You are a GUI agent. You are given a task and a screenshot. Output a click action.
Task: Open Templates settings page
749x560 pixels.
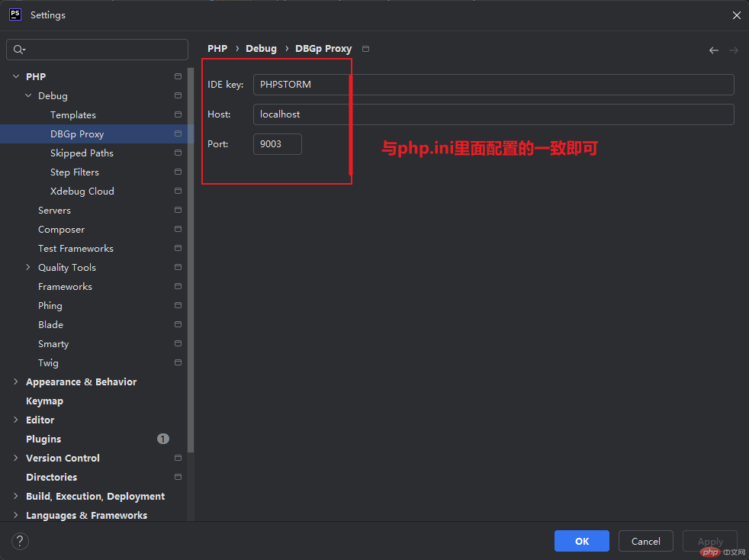click(x=73, y=114)
